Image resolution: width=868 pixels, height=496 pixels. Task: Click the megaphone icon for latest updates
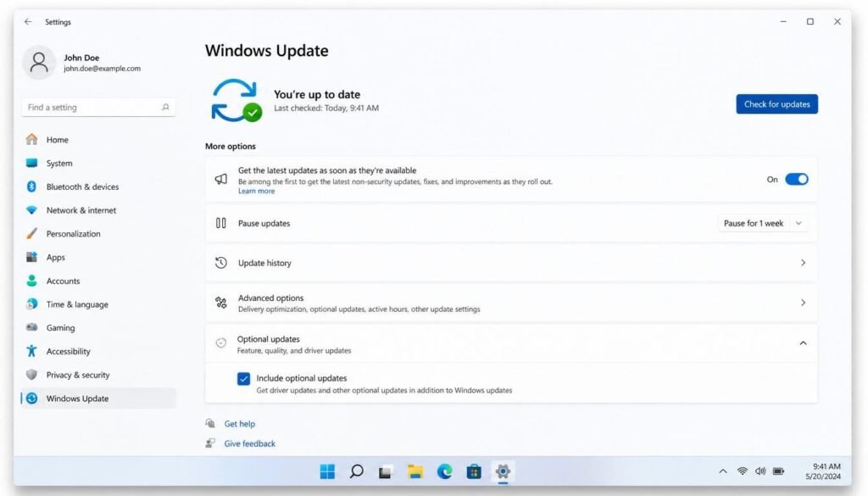point(221,179)
